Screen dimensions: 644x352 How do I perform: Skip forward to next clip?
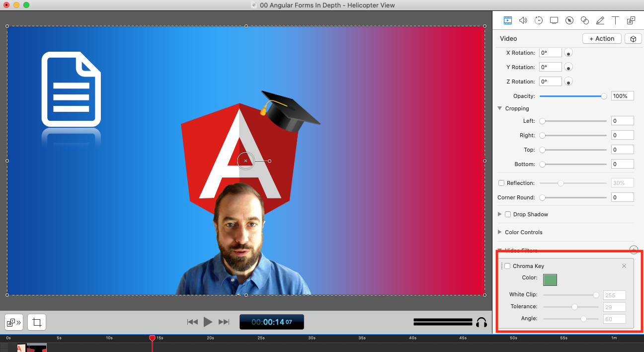coord(224,322)
